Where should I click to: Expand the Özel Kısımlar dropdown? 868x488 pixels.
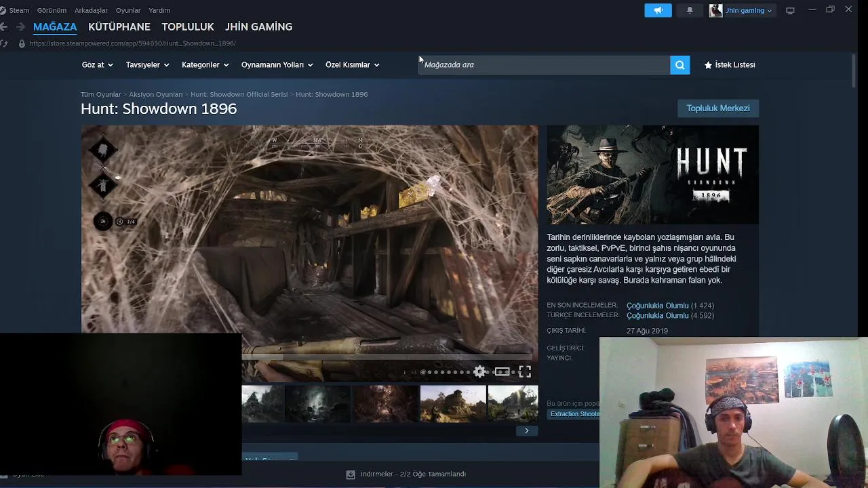click(x=352, y=65)
